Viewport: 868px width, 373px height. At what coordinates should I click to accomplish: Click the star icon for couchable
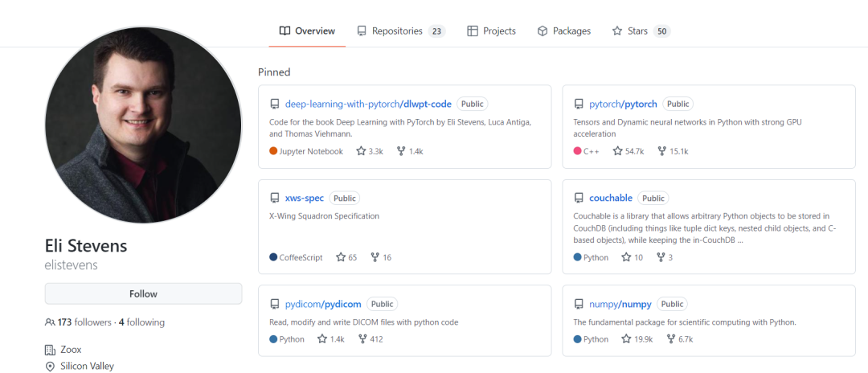coord(626,257)
